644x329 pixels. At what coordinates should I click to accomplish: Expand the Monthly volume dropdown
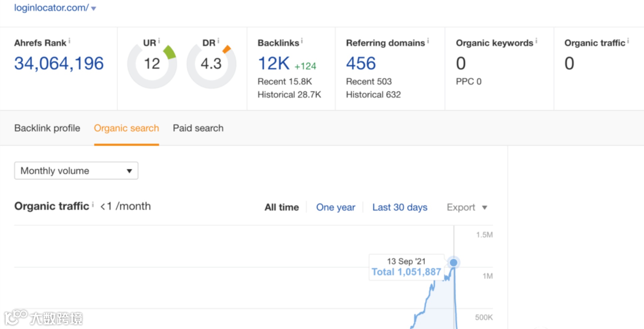tap(76, 171)
